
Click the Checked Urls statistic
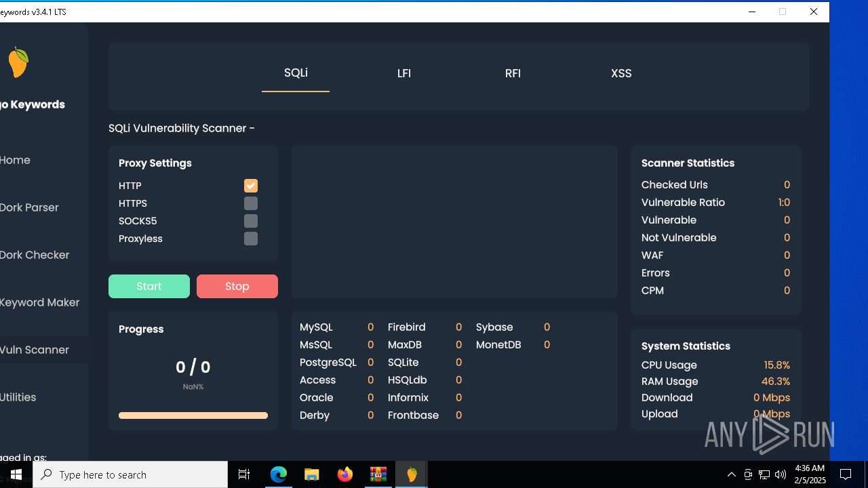[x=715, y=185]
